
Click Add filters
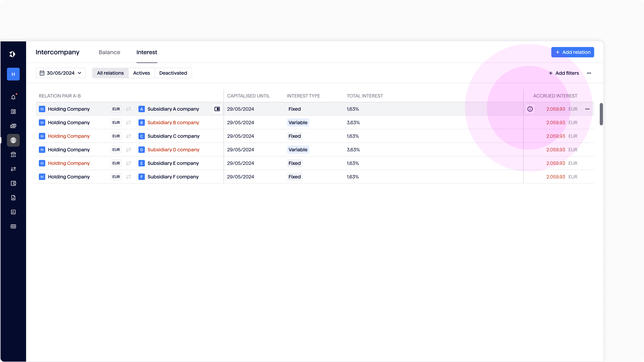(564, 73)
